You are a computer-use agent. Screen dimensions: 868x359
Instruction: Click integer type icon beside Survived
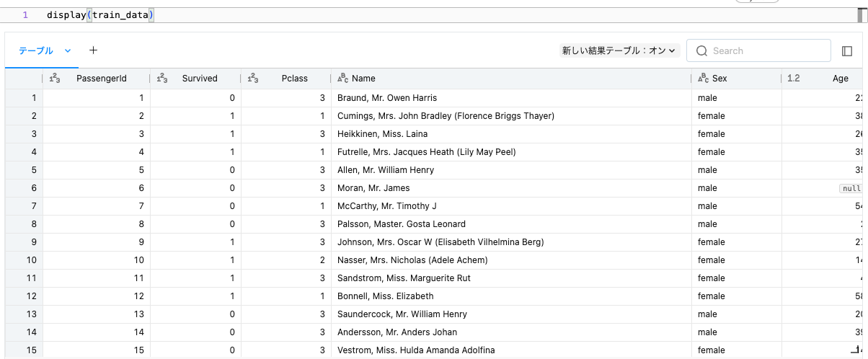tap(162, 79)
